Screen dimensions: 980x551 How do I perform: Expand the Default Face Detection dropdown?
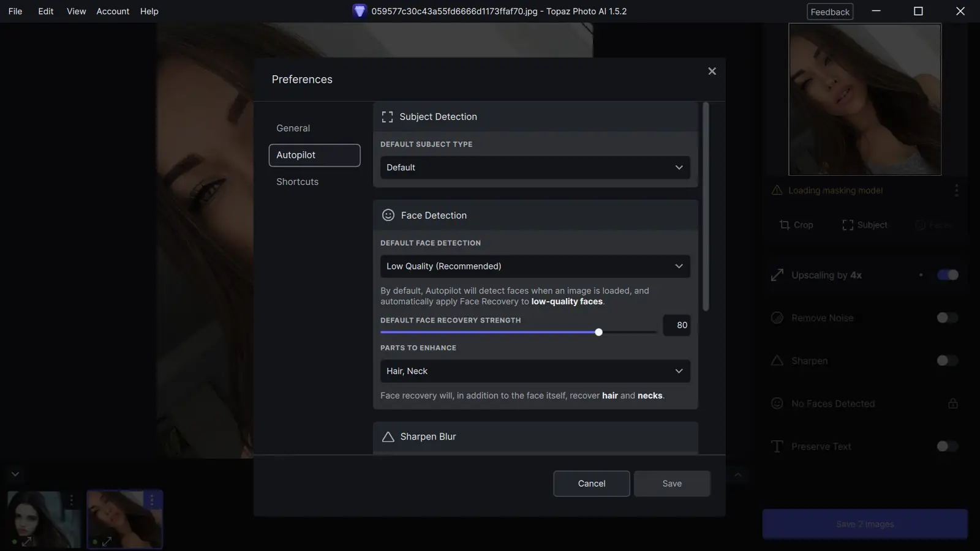point(535,266)
